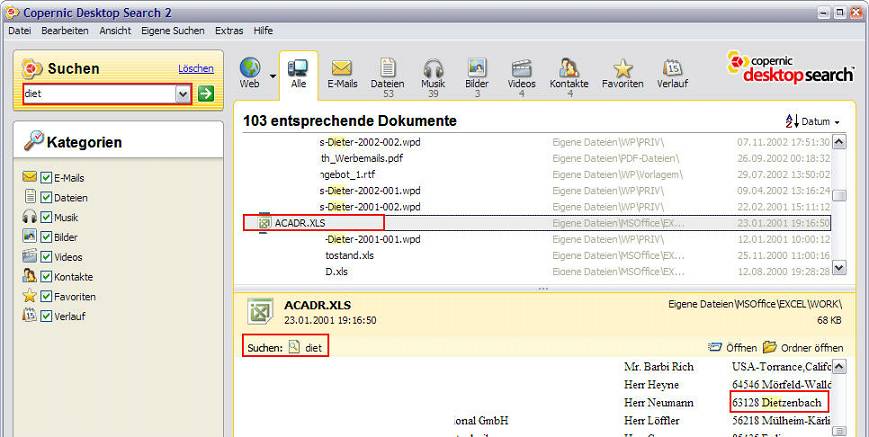Switch to the Videos tab
The image size is (869, 437).
pos(522,78)
